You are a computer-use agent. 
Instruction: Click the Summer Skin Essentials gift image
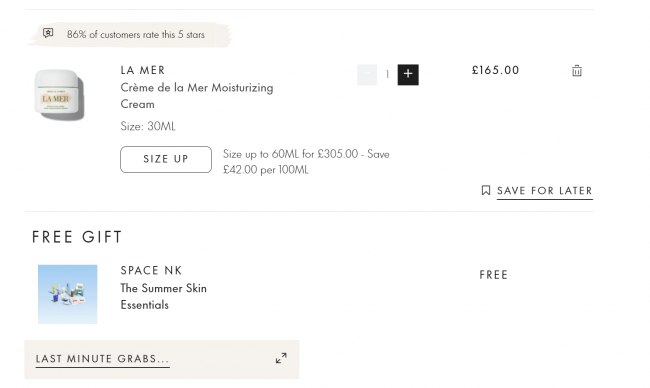tap(68, 294)
